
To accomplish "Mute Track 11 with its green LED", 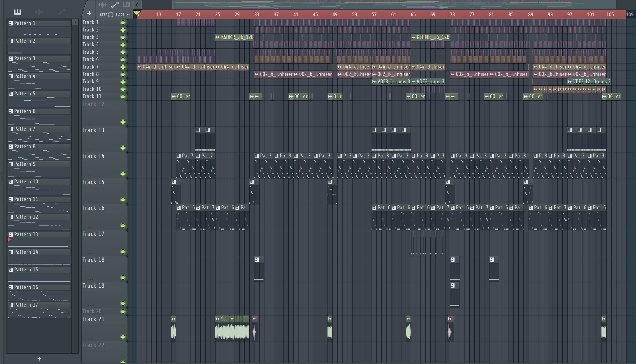I will tap(123, 97).
